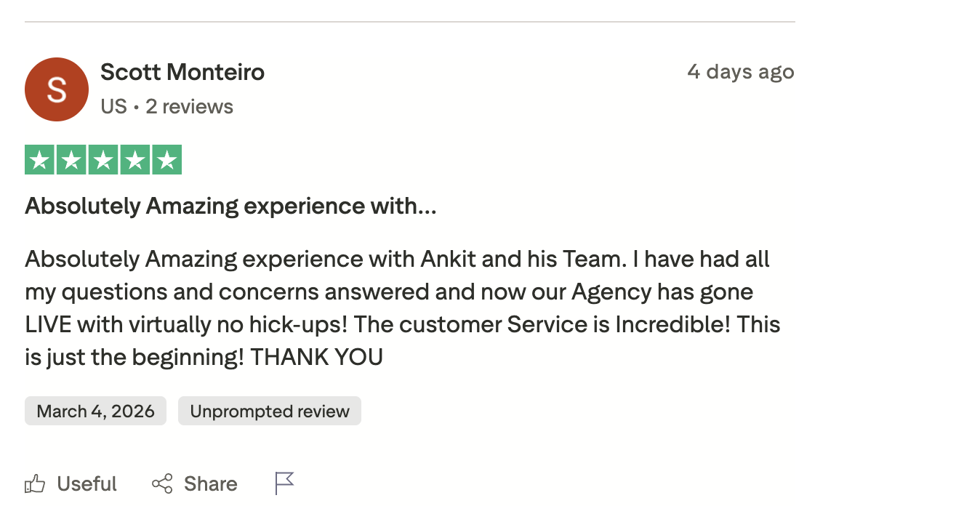Viewport: 980px width, 506px height.
Task: Click the first green rating star
Action: coord(39,160)
